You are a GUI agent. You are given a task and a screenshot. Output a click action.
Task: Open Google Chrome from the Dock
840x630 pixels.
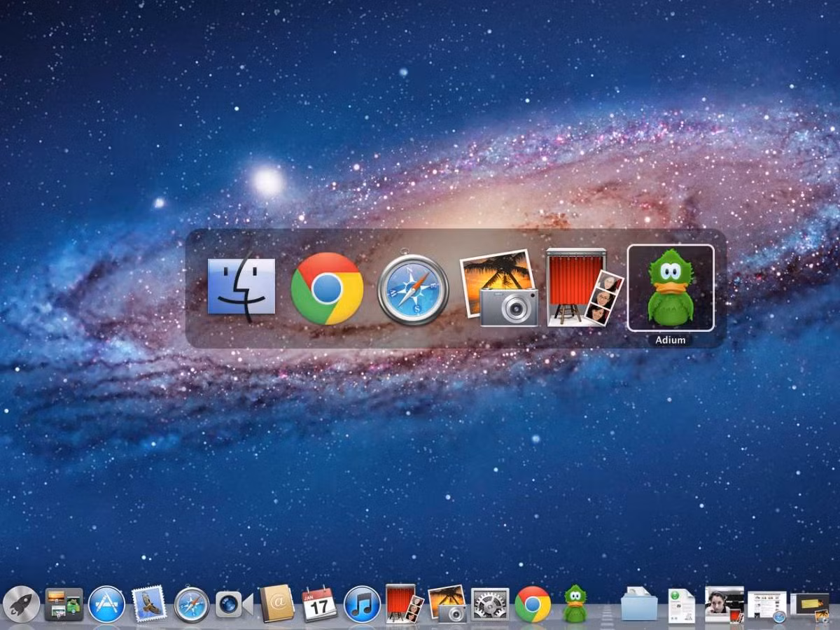(x=533, y=604)
